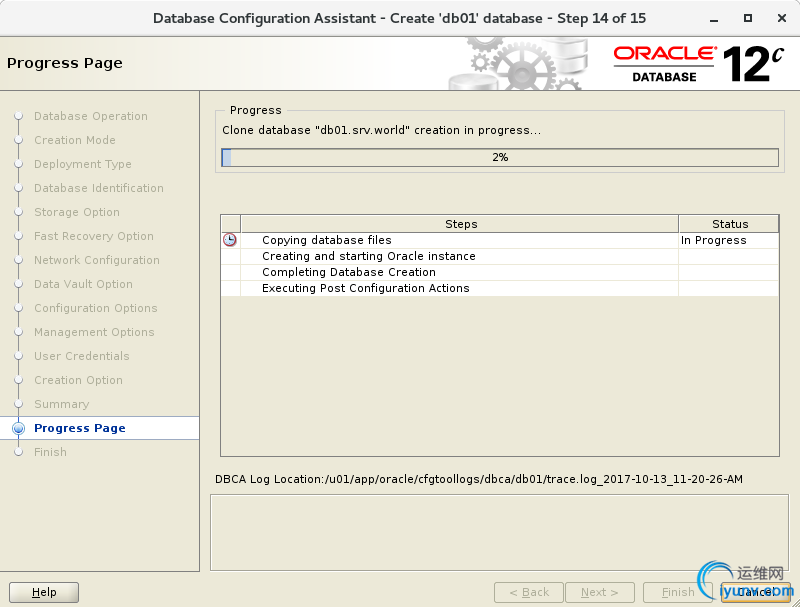Viewport: 800px width, 607px height.
Task: Click the creation progress bar showing 2%
Action: click(x=500, y=157)
